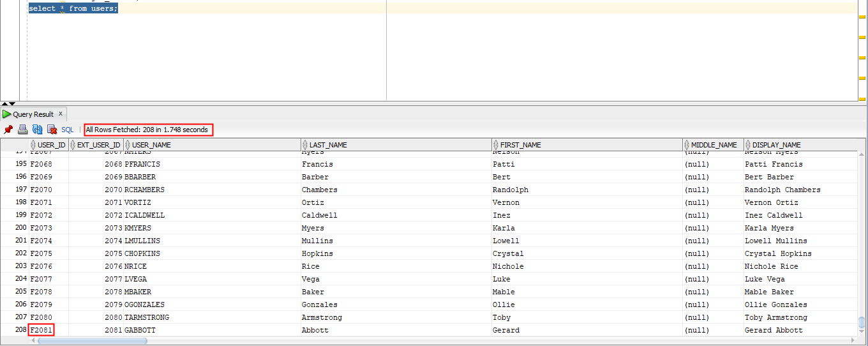Collapse the editor with the up splitter arrow

4,103
